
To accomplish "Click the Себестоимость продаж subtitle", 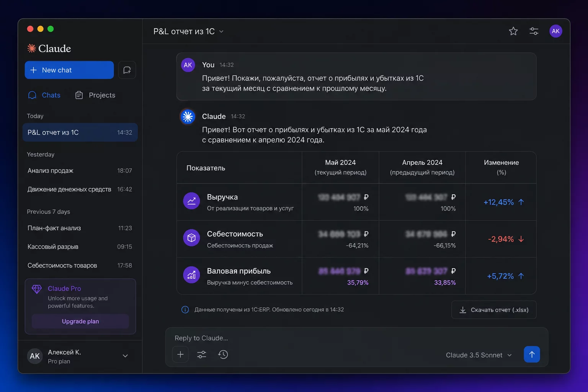I will [x=240, y=245].
